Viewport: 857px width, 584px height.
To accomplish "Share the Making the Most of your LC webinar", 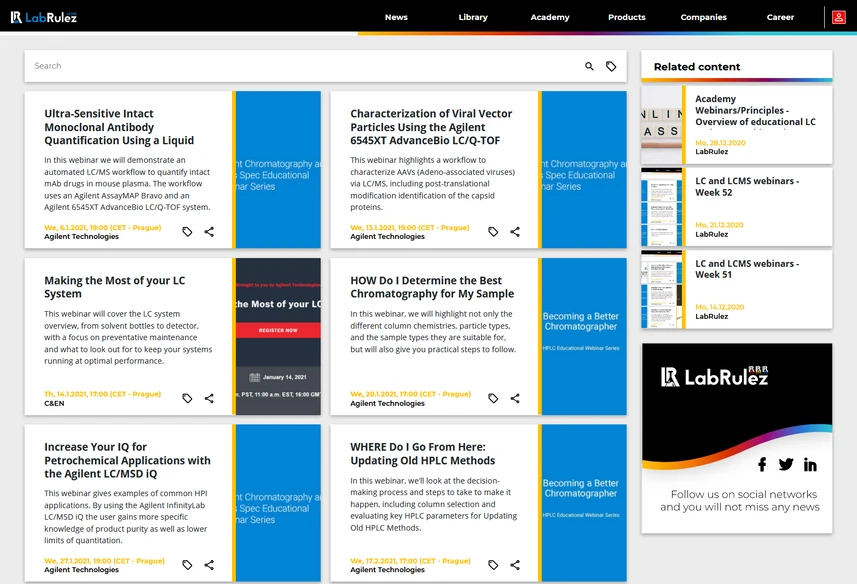I will click(x=209, y=398).
